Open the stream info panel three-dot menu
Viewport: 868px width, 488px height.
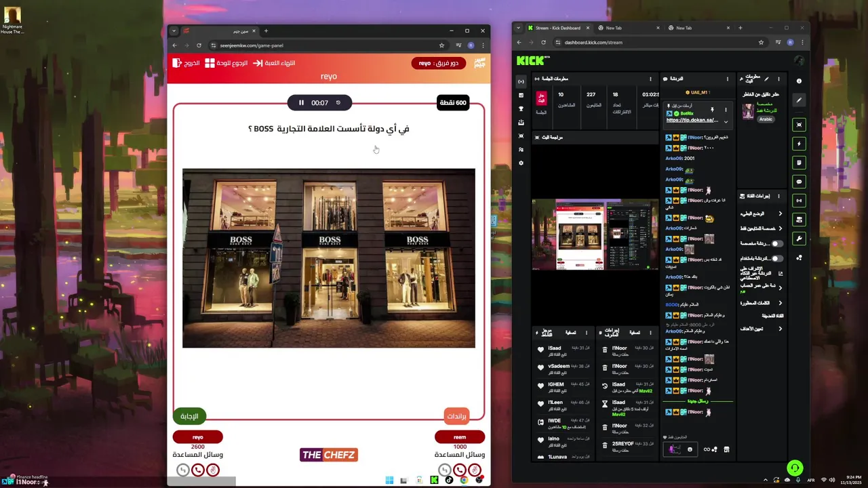point(778,79)
